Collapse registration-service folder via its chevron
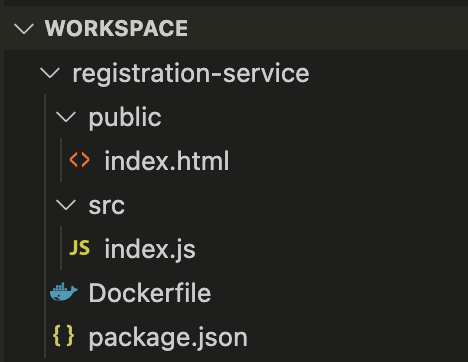The image size is (468, 362). pos(50,73)
